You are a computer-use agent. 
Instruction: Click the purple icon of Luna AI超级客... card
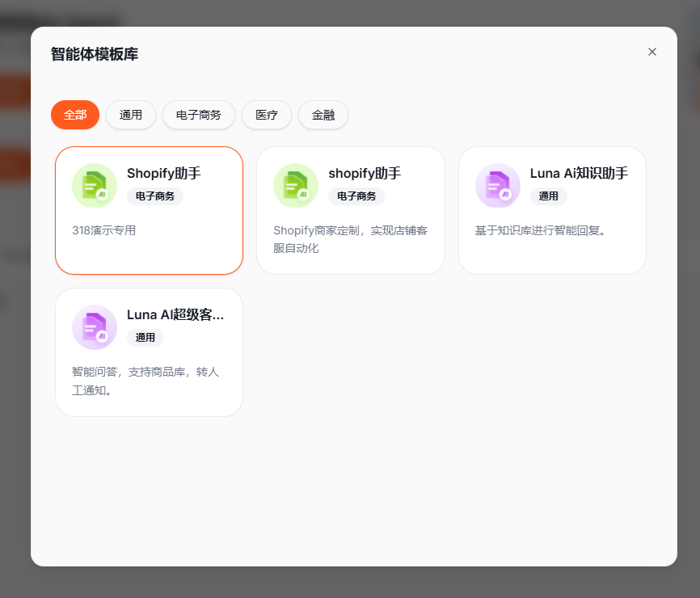(x=95, y=327)
